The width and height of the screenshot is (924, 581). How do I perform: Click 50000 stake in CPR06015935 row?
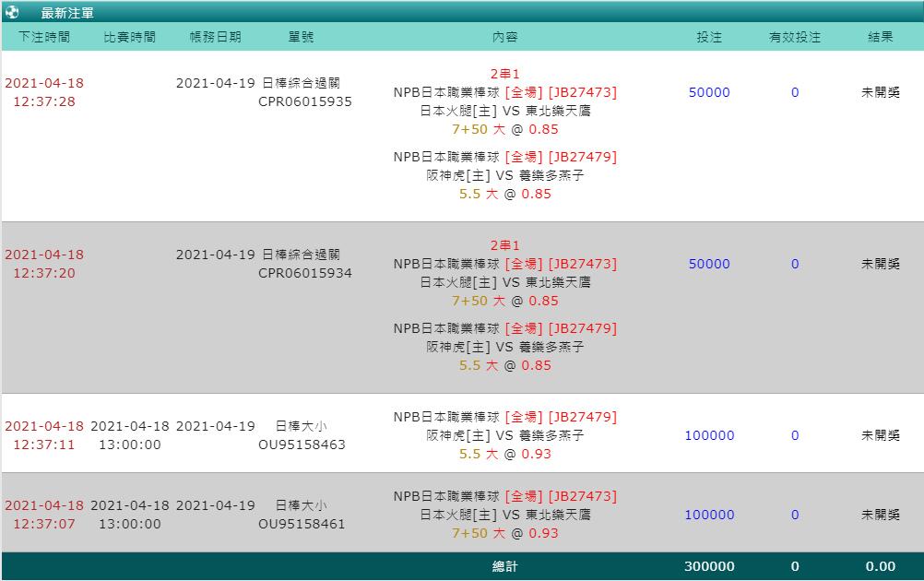coord(709,92)
